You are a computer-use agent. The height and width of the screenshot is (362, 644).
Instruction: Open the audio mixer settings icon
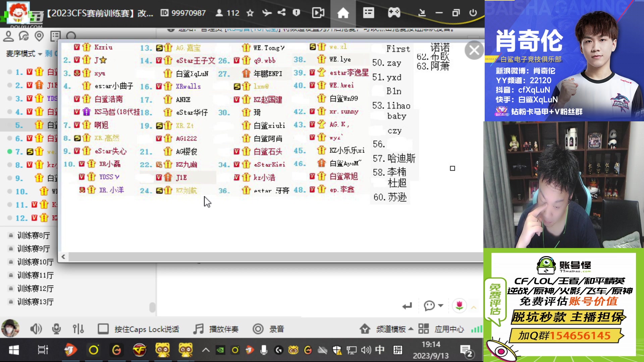point(78,329)
